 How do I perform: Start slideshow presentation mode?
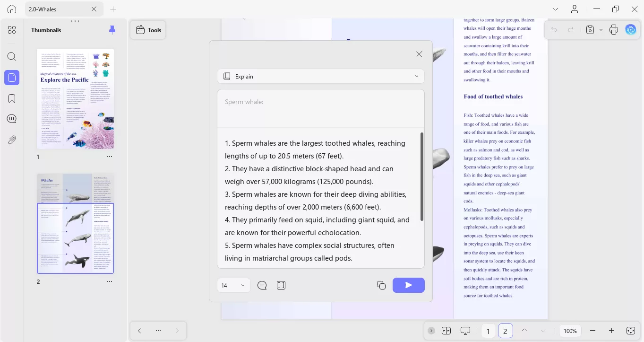tap(465, 331)
